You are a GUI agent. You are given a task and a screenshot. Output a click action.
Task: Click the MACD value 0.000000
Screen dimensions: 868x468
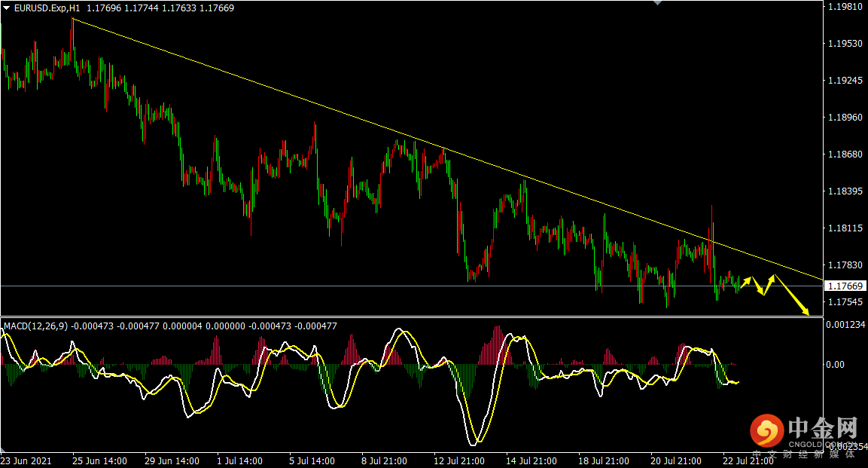225,326
